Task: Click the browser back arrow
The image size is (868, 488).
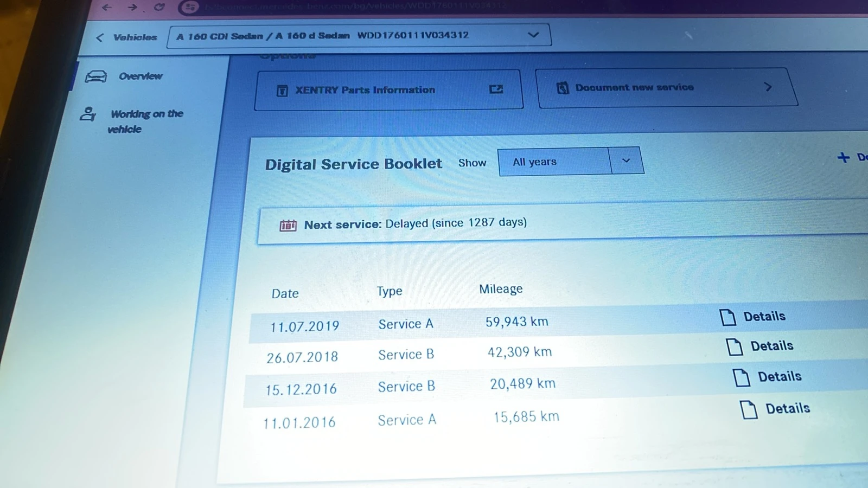Action: pos(107,7)
